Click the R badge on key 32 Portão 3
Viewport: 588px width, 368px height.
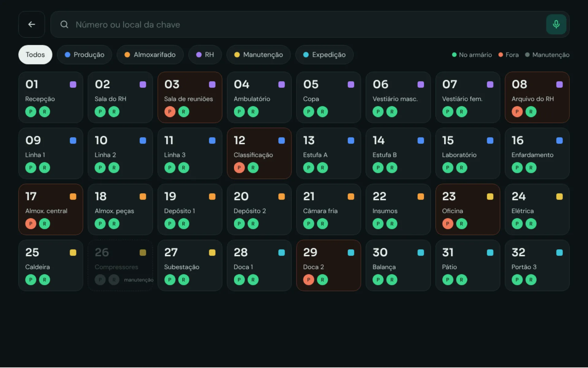point(531,280)
